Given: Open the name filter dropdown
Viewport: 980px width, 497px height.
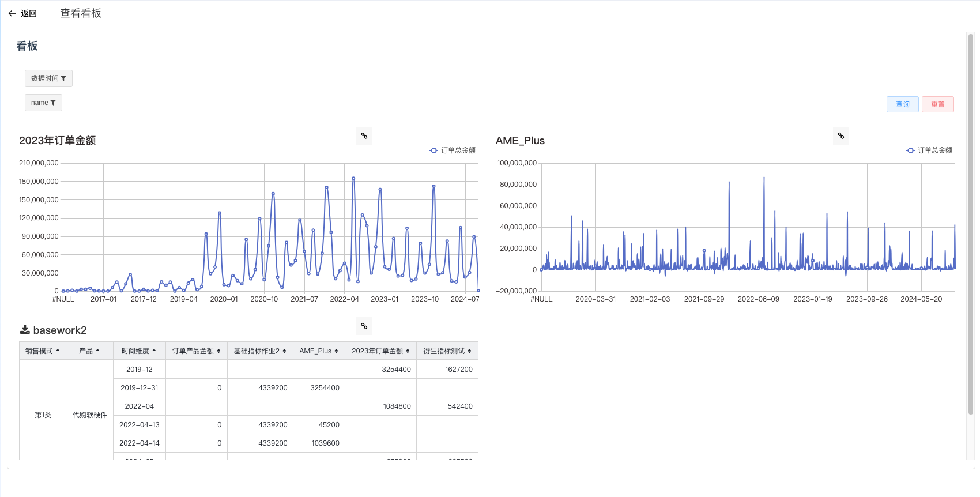Looking at the screenshot, I should pyautogui.click(x=43, y=103).
